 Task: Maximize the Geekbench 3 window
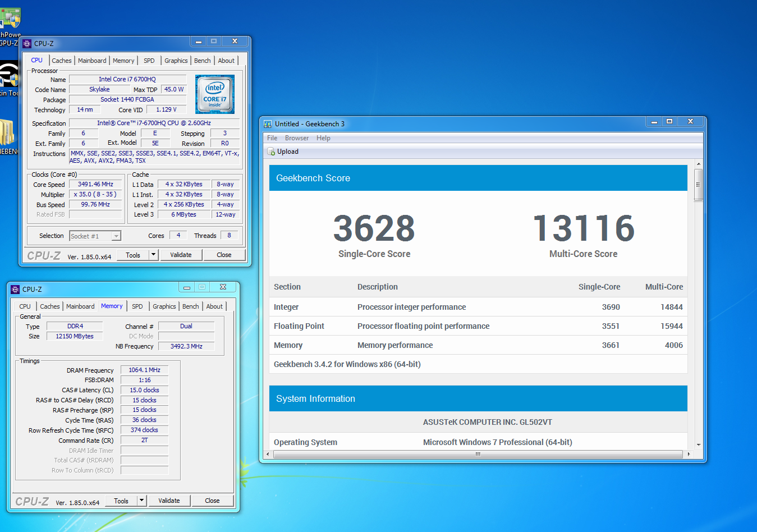669,121
